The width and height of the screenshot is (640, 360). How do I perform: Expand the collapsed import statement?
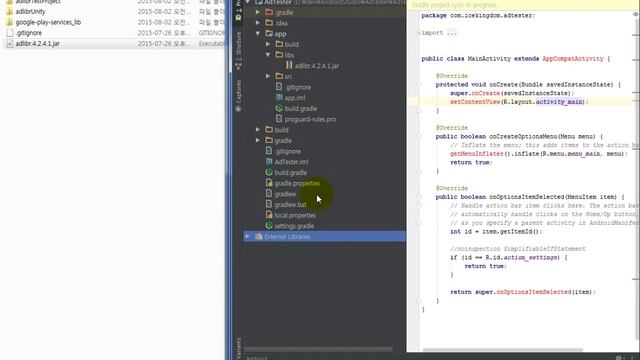click(418, 33)
